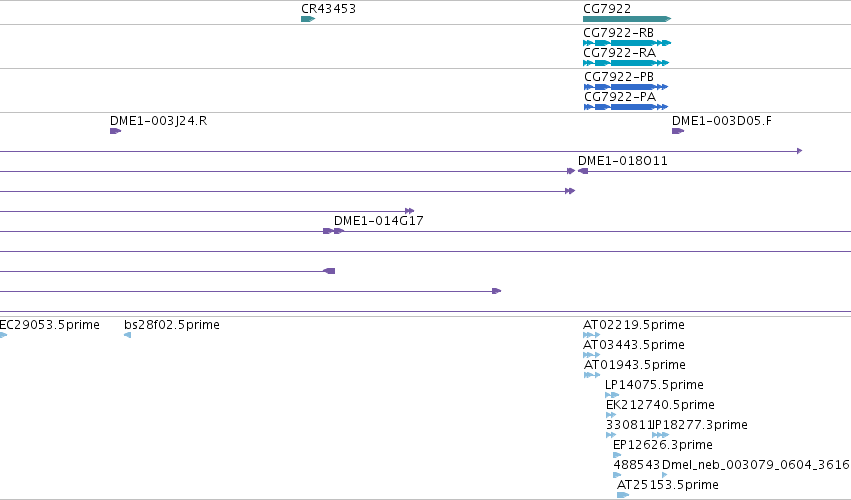Select the AT01943.5prime light-blue arrow glyph
Image resolution: width=851 pixels, height=500 pixels.
[592, 375]
